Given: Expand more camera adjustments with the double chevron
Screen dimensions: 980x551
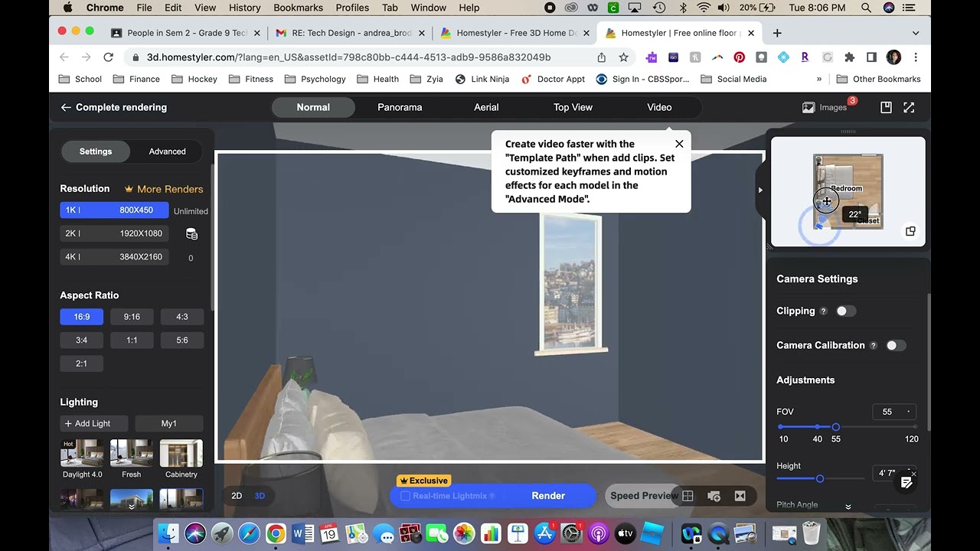Looking at the screenshot, I should (848, 507).
